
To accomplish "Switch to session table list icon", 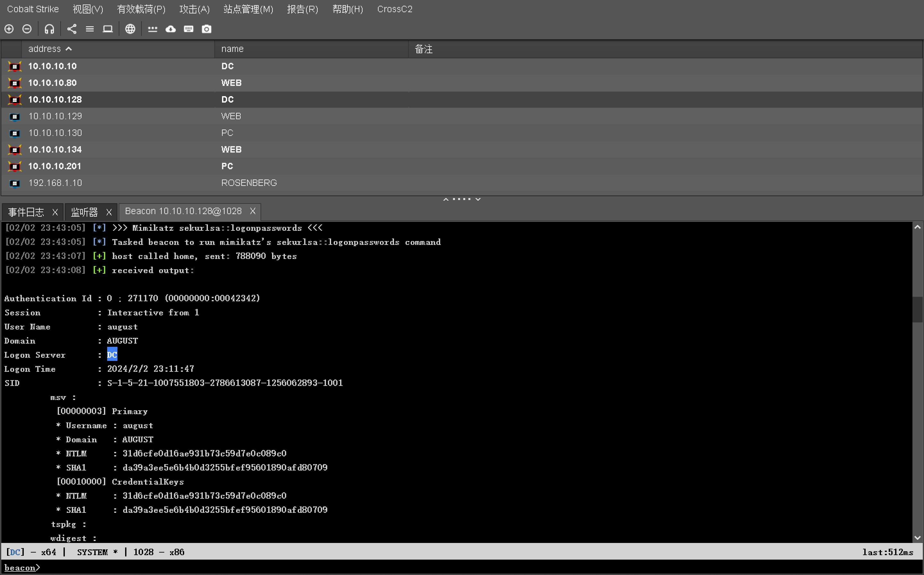I will (x=90, y=29).
